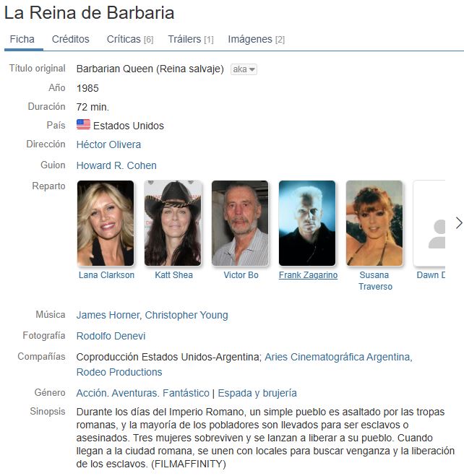This screenshot has height=476, width=464.
Task: Click the next cast members arrow
Action: click(459, 222)
